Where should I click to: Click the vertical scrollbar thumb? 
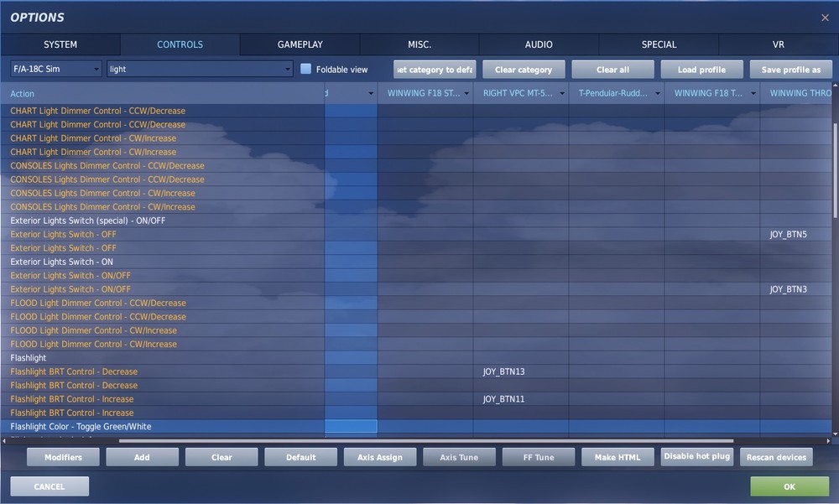836,171
